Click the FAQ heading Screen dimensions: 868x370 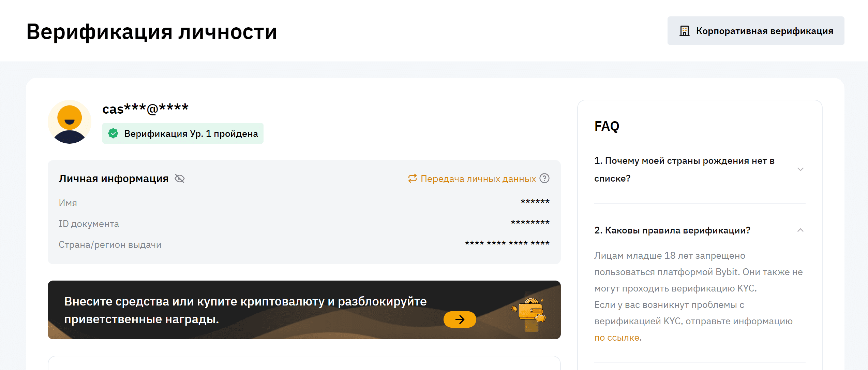click(x=607, y=126)
